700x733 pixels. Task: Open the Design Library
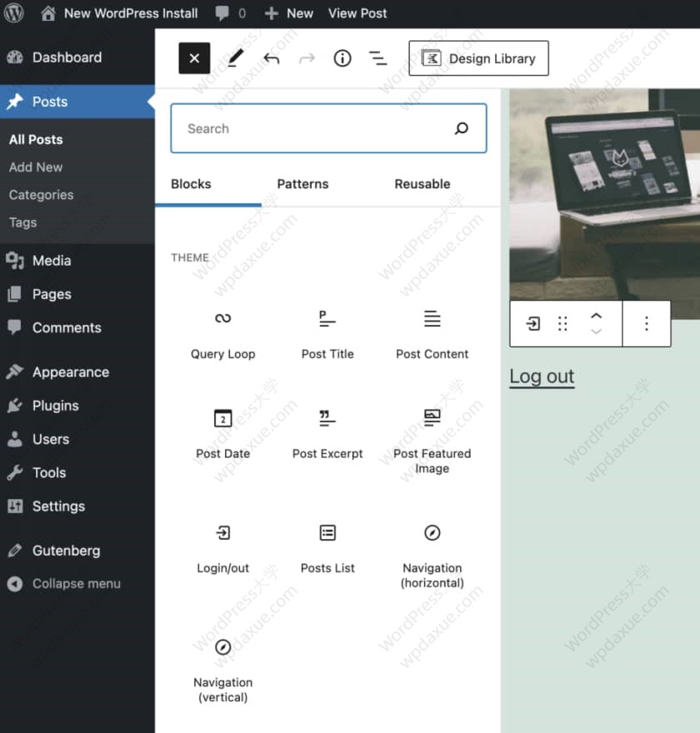[478, 58]
